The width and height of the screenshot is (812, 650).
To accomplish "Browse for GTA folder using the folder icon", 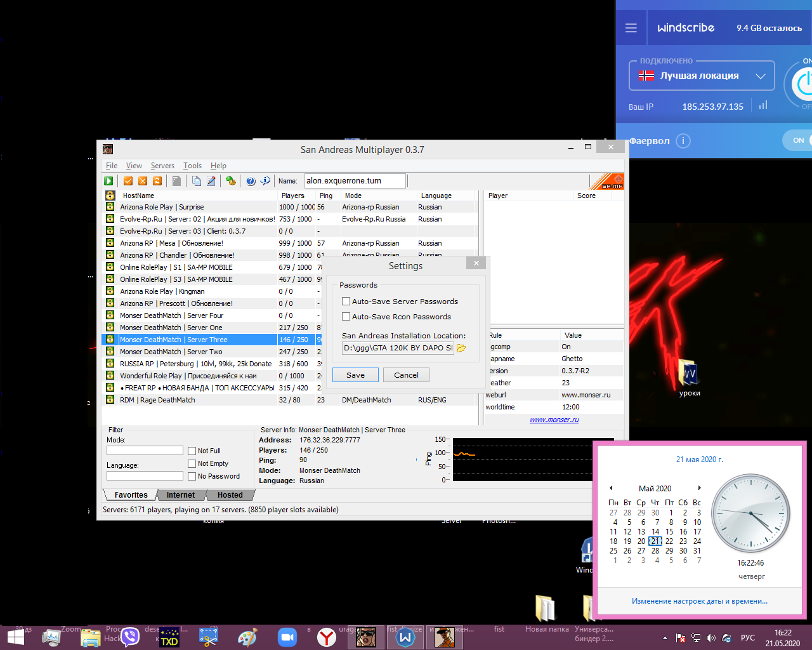I will 461,348.
